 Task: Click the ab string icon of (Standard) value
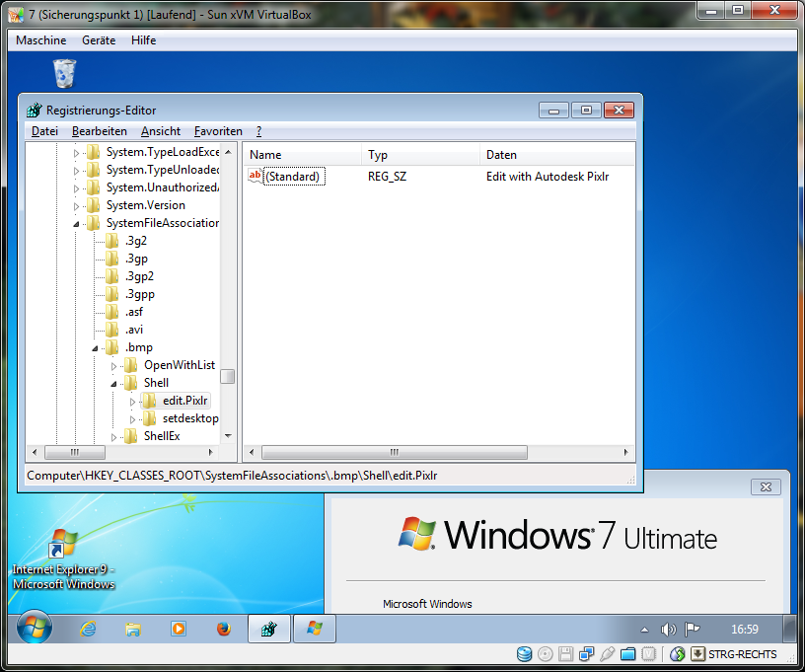click(256, 176)
